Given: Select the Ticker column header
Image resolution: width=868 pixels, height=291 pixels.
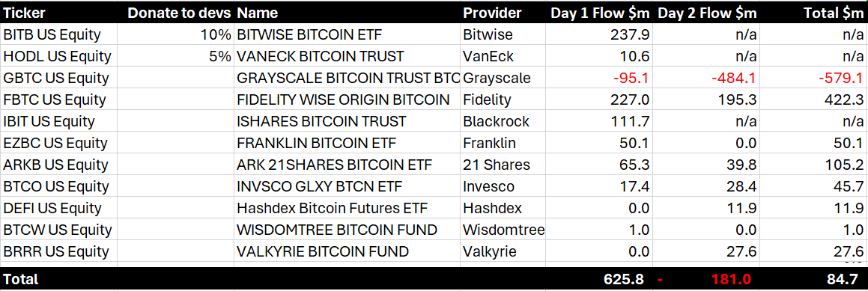Looking at the screenshot, I should point(25,13).
